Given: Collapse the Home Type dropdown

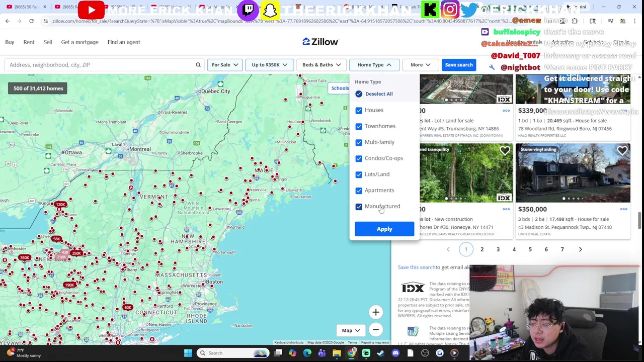Looking at the screenshot, I should pyautogui.click(x=374, y=65).
